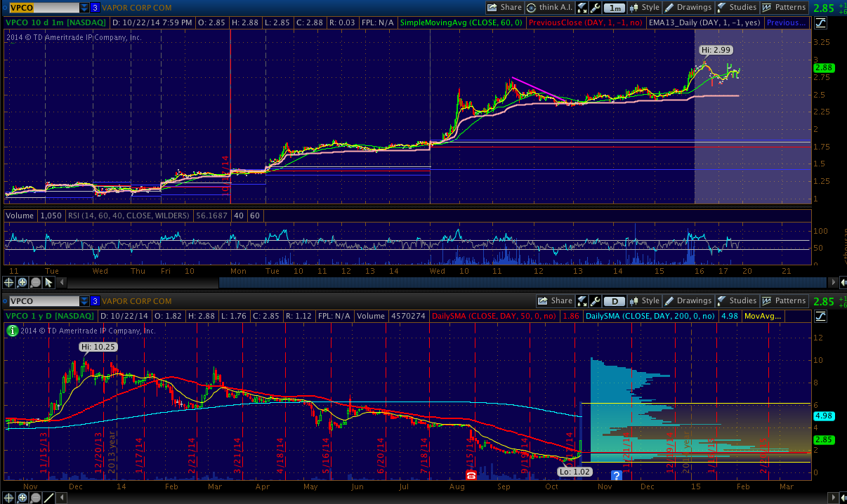Open Patterns dropdown on lower chart
This screenshot has height=504, width=847.
(x=784, y=300)
